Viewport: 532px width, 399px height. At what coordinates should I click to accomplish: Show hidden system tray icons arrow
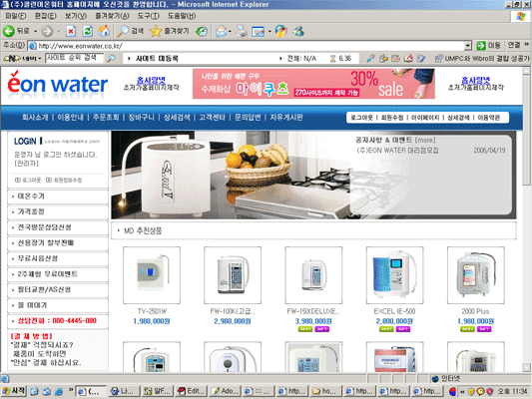pos(462,392)
